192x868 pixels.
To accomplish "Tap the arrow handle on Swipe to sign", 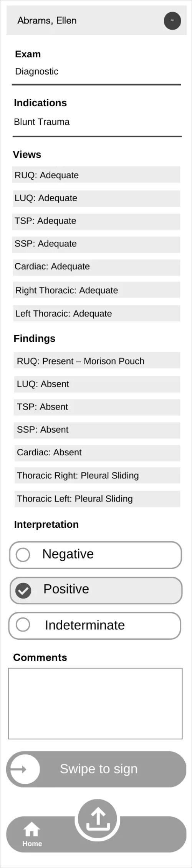I will [x=23, y=769].
